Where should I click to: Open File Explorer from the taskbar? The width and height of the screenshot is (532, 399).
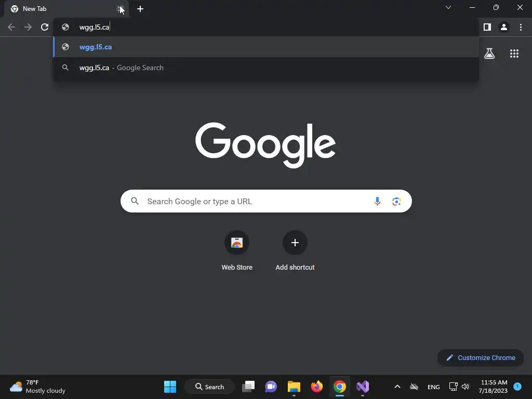pyautogui.click(x=294, y=387)
